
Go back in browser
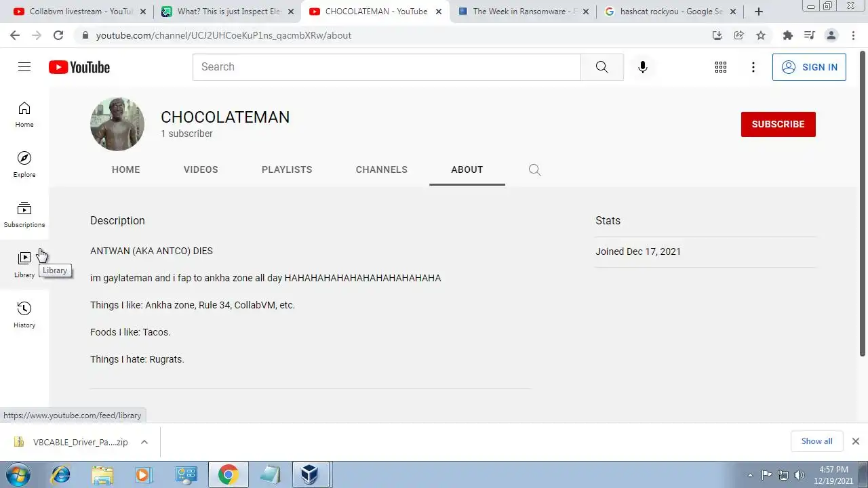tap(15, 35)
